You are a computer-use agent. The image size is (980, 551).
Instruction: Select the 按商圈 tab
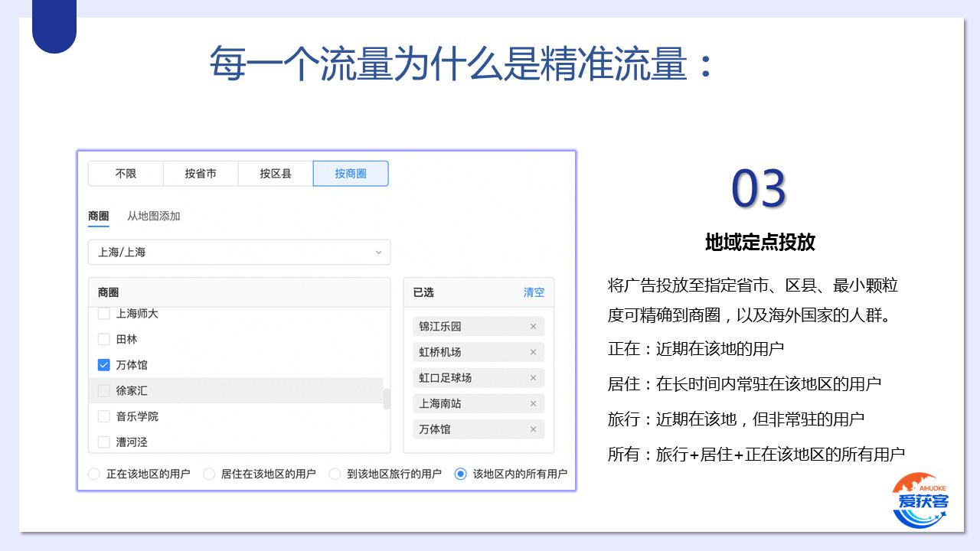pyautogui.click(x=351, y=174)
